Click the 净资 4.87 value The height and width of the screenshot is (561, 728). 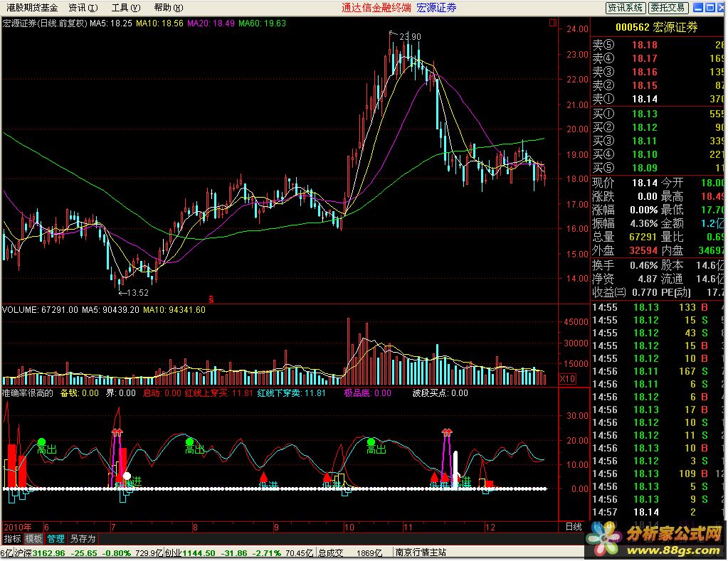(647, 279)
